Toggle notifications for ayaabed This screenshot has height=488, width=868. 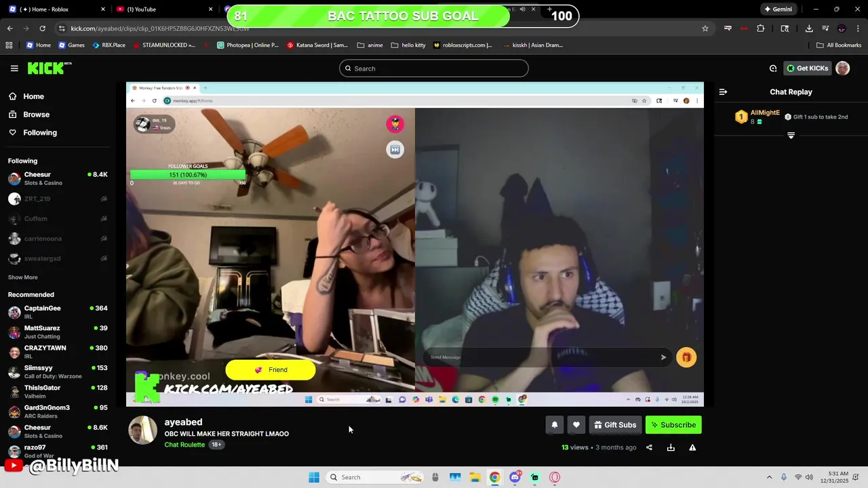(x=554, y=425)
